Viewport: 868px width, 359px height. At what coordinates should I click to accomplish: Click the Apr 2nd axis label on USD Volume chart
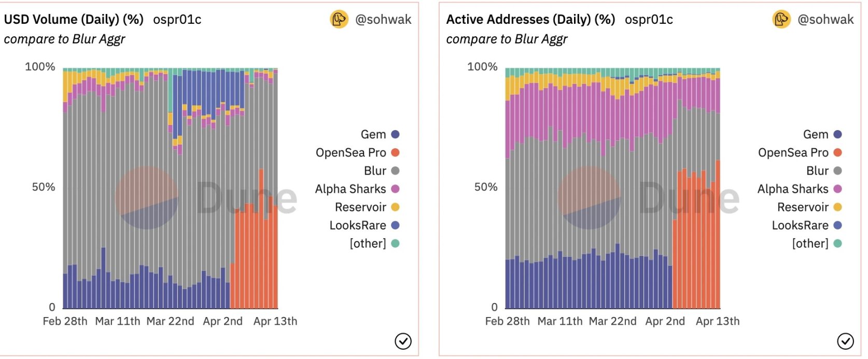pyautogui.click(x=223, y=321)
